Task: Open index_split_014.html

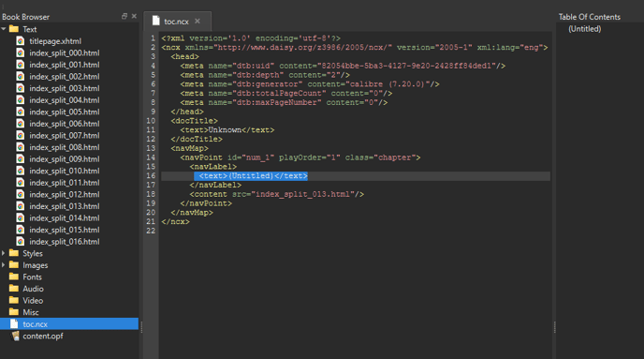Action: pos(64,218)
